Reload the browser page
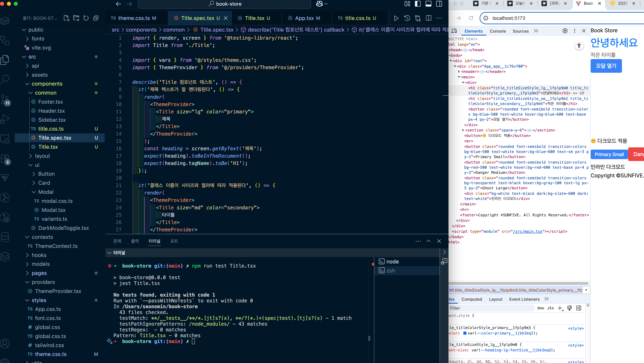Viewport: 644px width, 363px height. (x=471, y=18)
